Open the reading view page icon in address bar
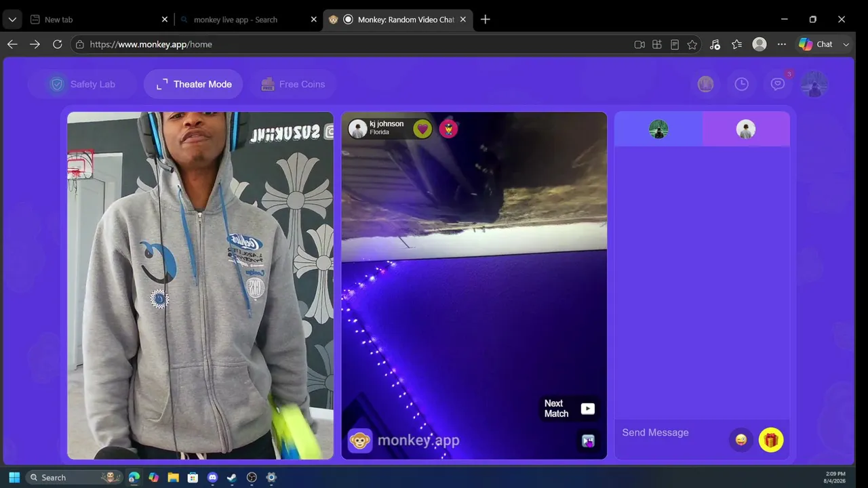This screenshot has width=868, height=488. [674, 44]
